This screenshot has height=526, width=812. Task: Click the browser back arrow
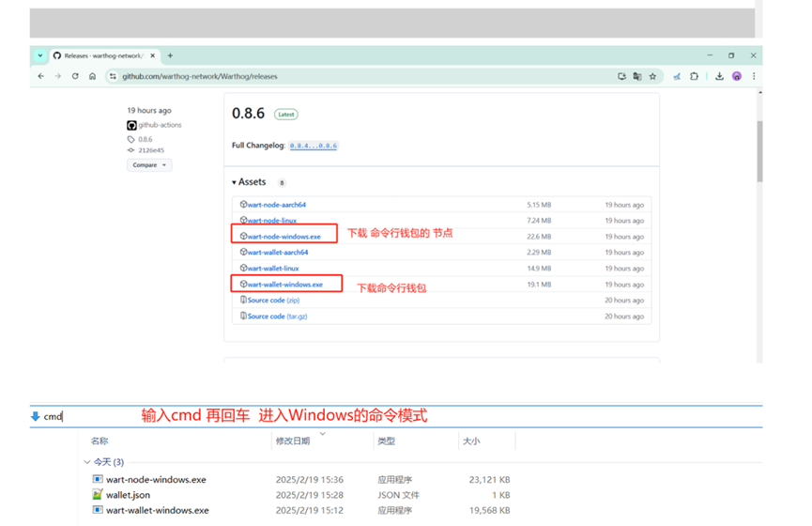pos(41,76)
